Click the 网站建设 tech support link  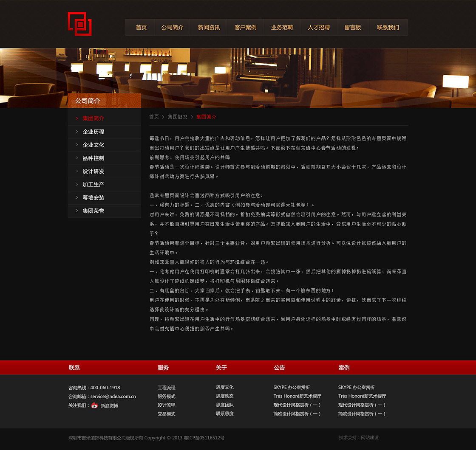click(x=370, y=438)
